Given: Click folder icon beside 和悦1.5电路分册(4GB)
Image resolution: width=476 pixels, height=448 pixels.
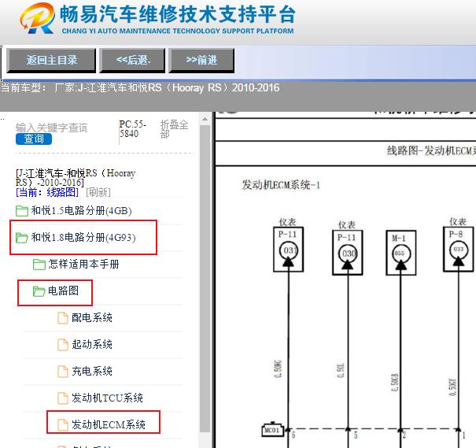Looking at the screenshot, I should pyautogui.click(x=22, y=211).
